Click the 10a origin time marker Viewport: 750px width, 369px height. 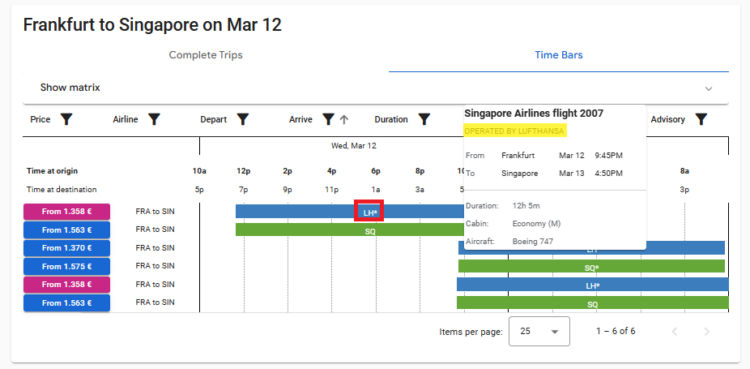199,171
